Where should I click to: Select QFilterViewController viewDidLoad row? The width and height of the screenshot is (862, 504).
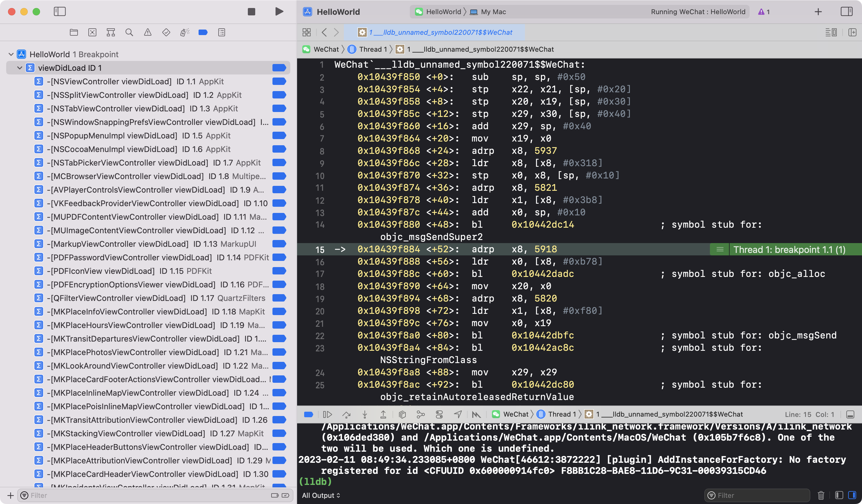pyautogui.click(x=148, y=298)
